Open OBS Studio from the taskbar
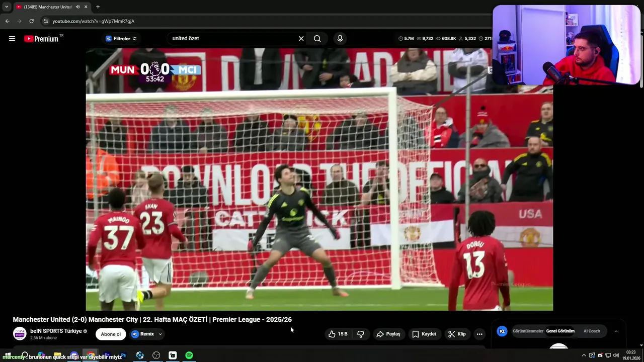This screenshot has height=362, width=644. [x=156, y=355]
